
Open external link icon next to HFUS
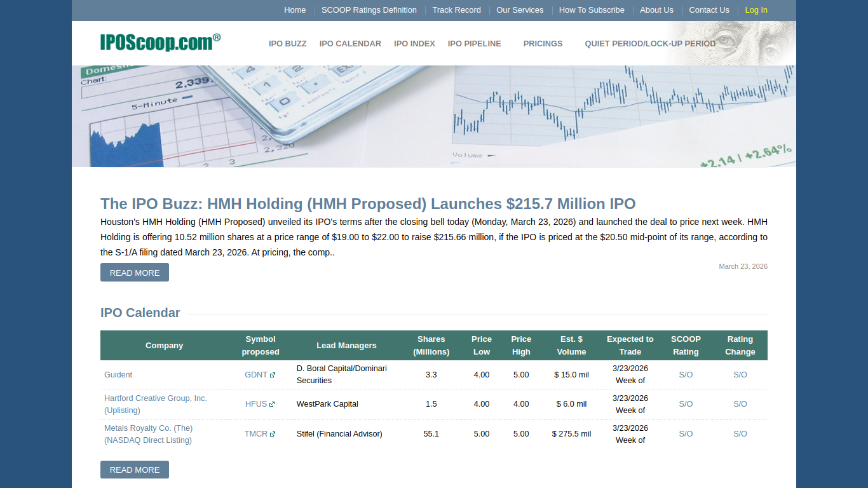(x=272, y=404)
